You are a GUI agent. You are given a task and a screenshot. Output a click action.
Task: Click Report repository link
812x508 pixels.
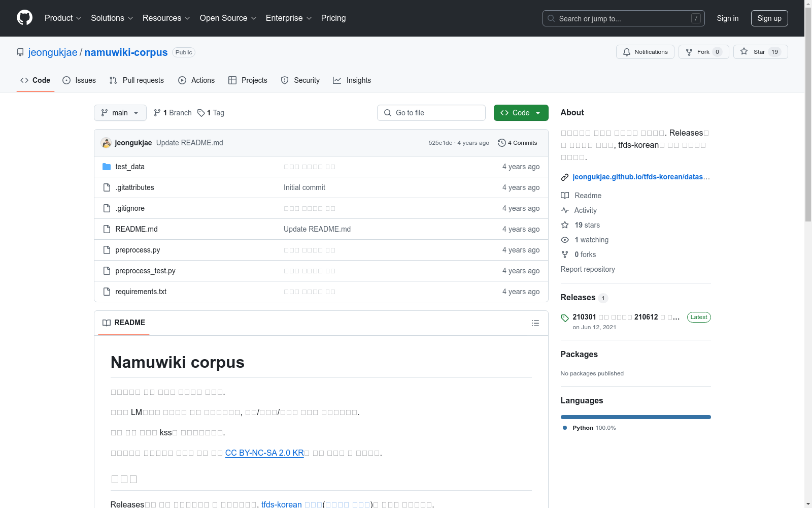point(588,269)
